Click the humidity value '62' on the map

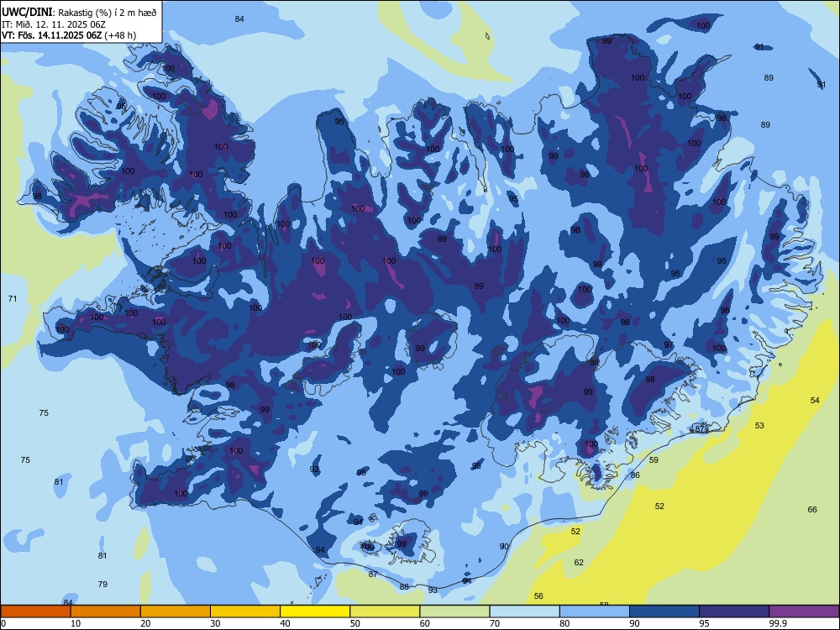(x=579, y=563)
